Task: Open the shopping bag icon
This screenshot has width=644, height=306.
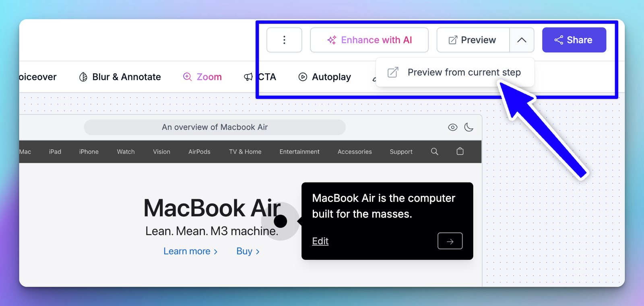Action: 460,152
